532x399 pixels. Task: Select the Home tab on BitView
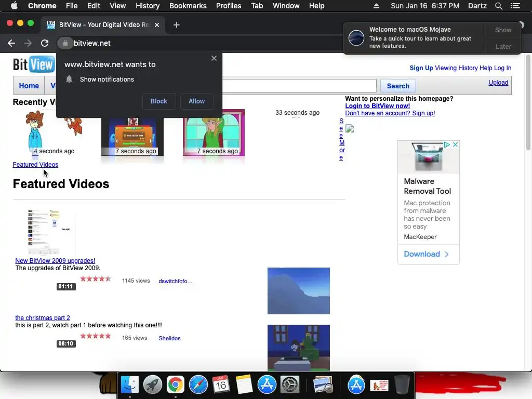(29, 86)
